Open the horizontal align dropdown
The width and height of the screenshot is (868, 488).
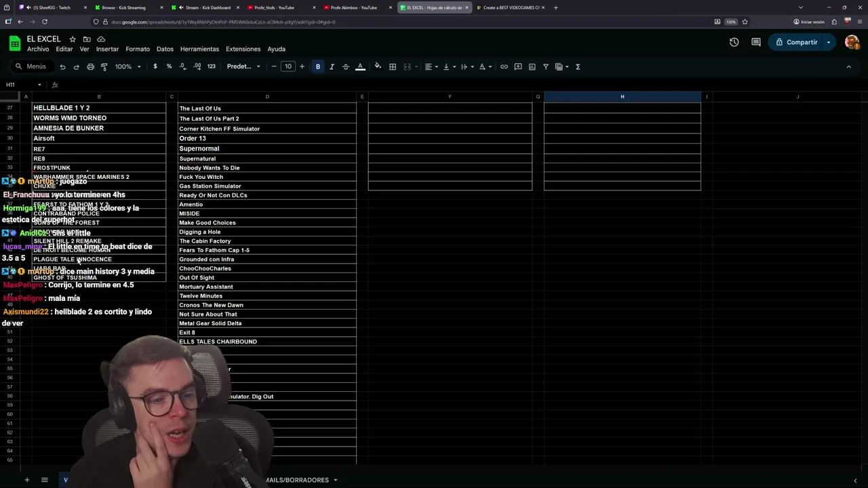pyautogui.click(x=431, y=66)
